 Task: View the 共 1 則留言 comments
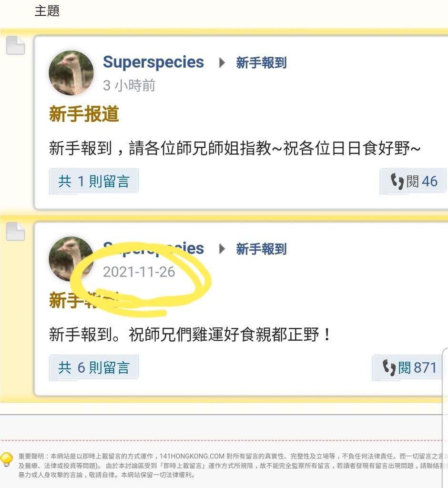click(x=94, y=181)
